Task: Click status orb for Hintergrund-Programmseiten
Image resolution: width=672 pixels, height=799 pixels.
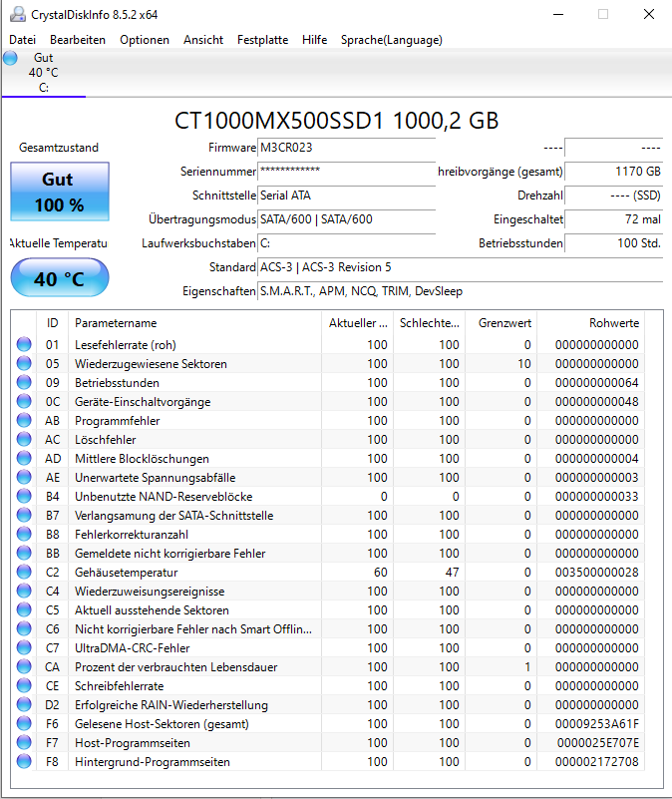Action: (x=24, y=761)
